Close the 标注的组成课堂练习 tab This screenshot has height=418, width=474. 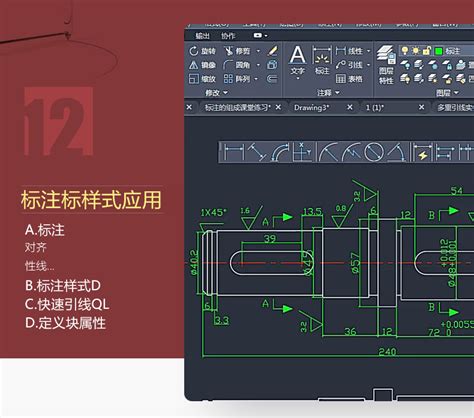tap(278, 107)
